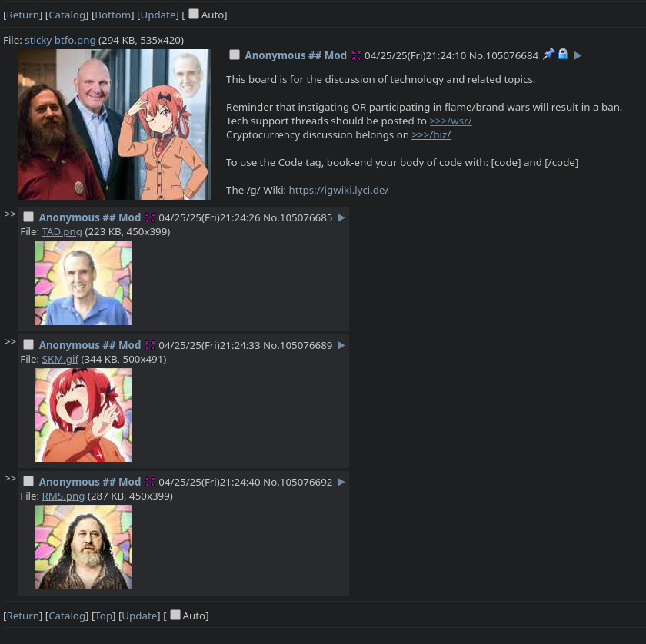Click timestamp 04/25/25(Fri)21:24:26
The image size is (646, 644).
(x=209, y=217)
